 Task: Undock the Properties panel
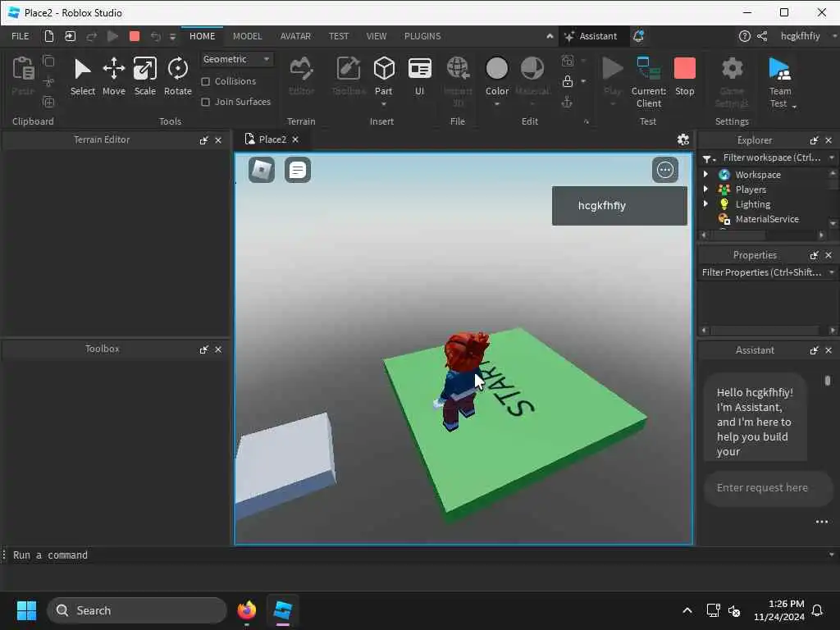pyautogui.click(x=814, y=255)
